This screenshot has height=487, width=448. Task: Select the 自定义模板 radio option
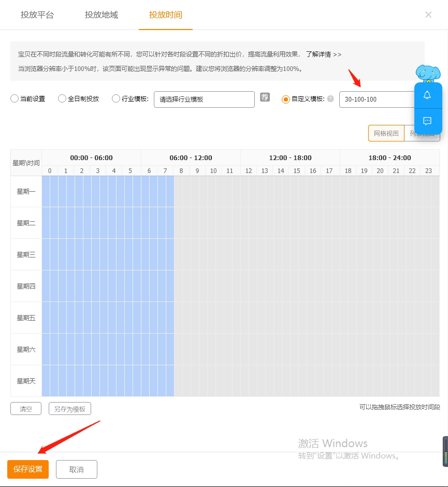(x=285, y=99)
